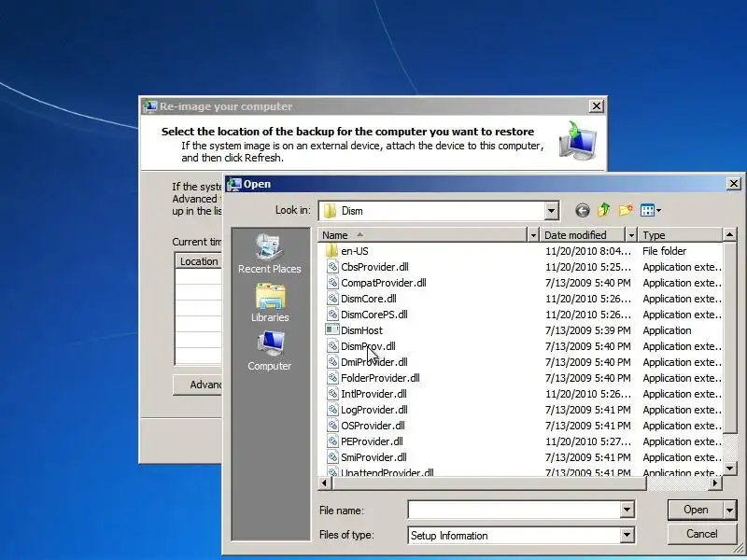Close the Open dialog window
The width and height of the screenshot is (747, 560).
pyautogui.click(x=734, y=183)
